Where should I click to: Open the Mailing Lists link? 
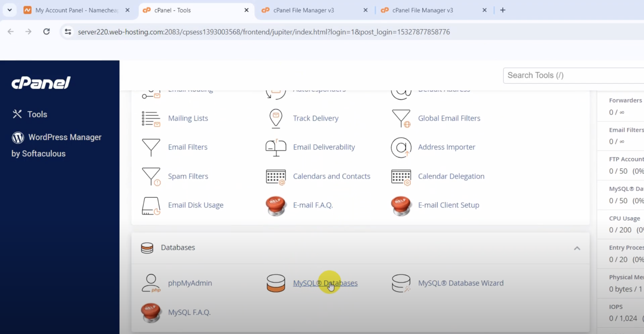[188, 118]
